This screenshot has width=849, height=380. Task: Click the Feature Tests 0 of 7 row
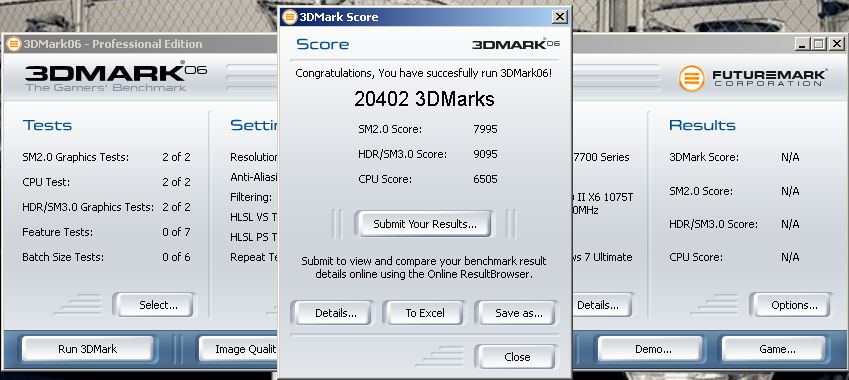pos(106,232)
